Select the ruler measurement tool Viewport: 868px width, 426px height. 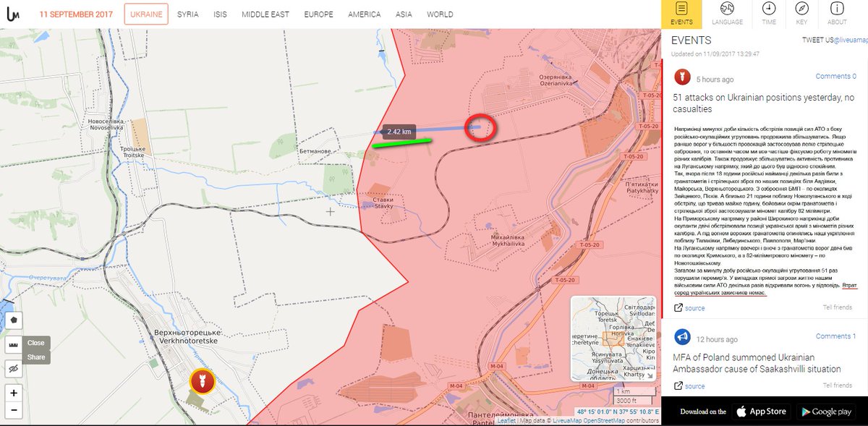(14, 344)
